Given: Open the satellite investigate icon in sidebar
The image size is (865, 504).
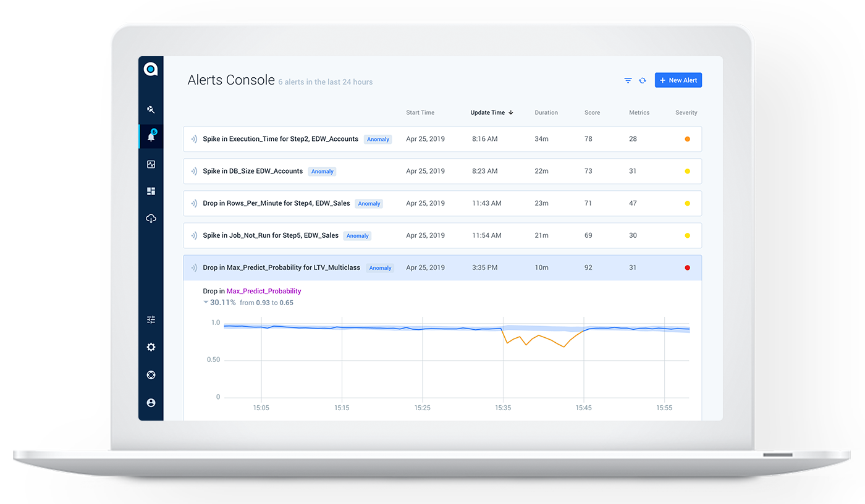Looking at the screenshot, I should [151, 109].
